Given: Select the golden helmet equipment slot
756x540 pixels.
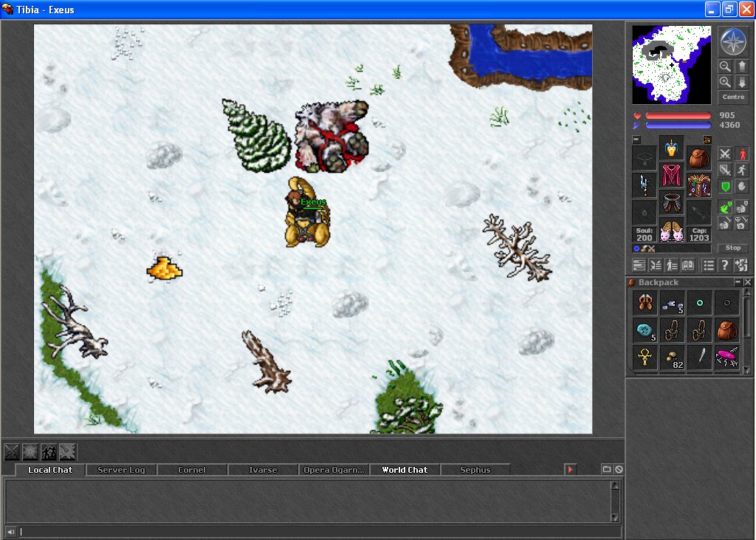Looking at the screenshot, I should (672, 148).
